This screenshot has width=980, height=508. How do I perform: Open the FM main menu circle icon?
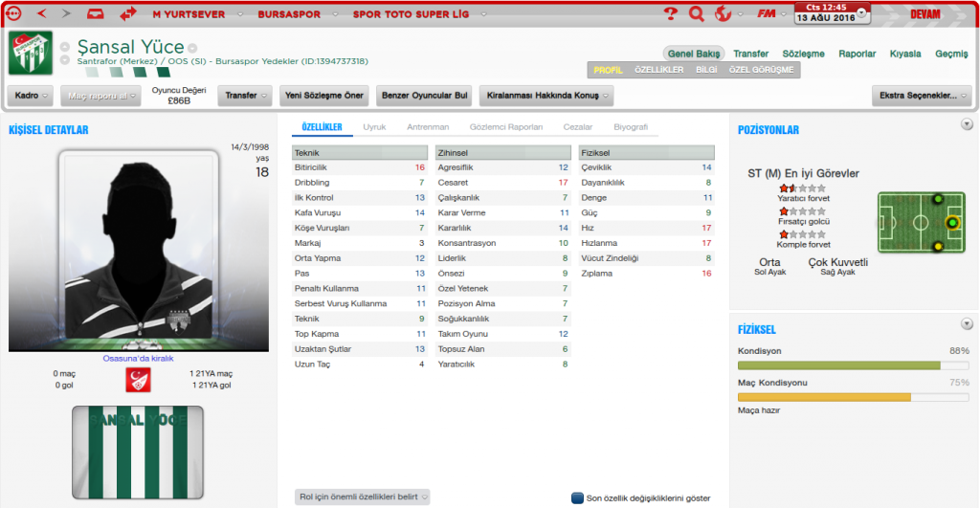click(x=13, y=13)
